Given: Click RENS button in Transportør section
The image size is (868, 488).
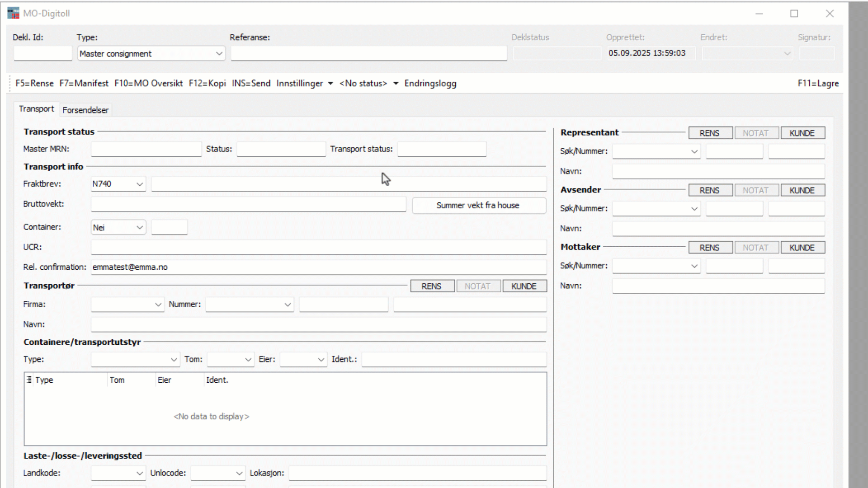Looking at the screenshot, I should pos(432,286).
